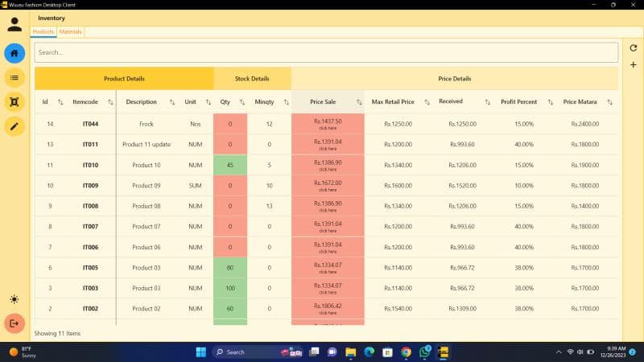Click the plus icon to add item

[633, 65]
